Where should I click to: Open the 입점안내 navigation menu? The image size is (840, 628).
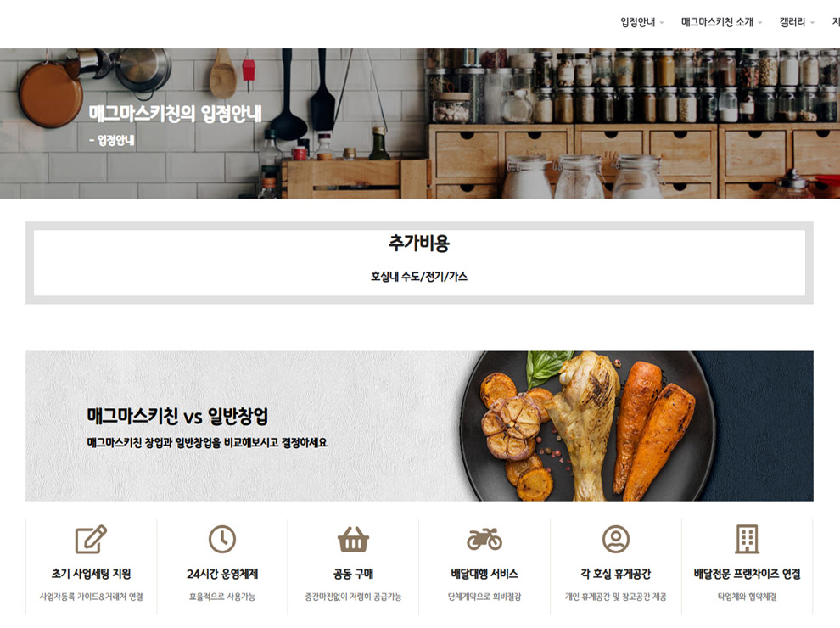pyautogui.click(x=637, y=22)
